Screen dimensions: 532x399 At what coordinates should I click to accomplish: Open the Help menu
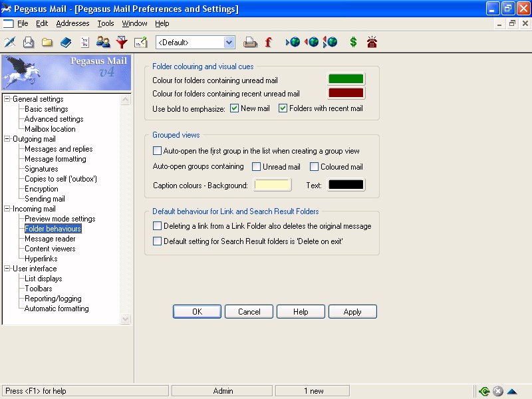[x=162, y=23]
